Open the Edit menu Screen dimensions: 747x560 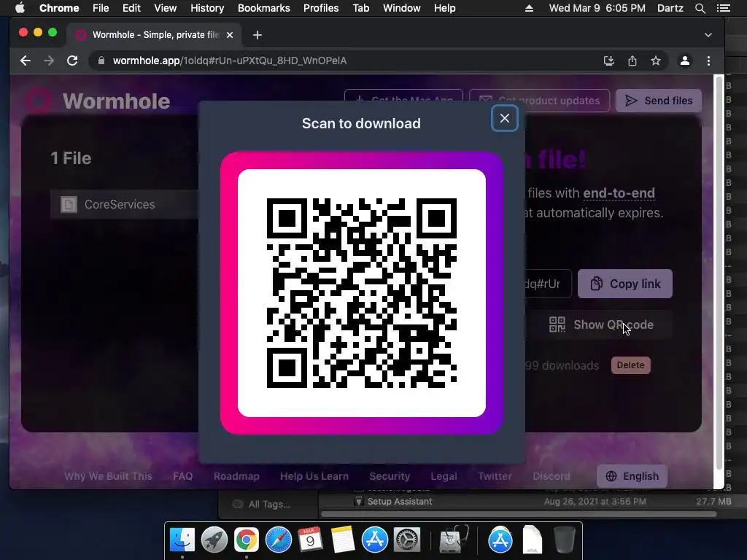click(x=131, y=8)
